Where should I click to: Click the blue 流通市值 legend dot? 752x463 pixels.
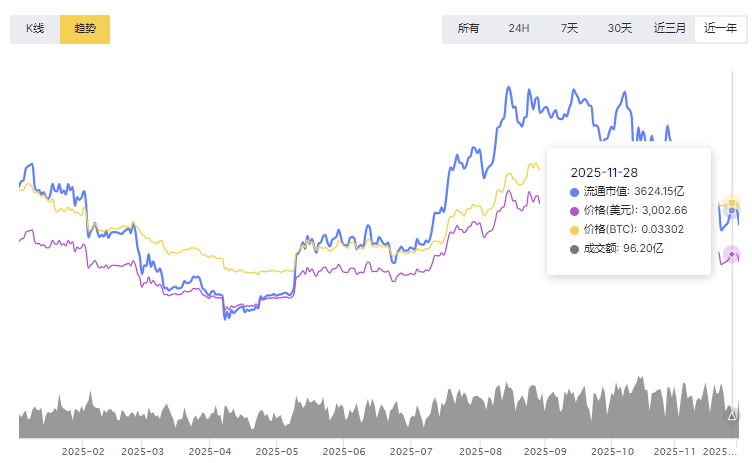coord(574,191)
